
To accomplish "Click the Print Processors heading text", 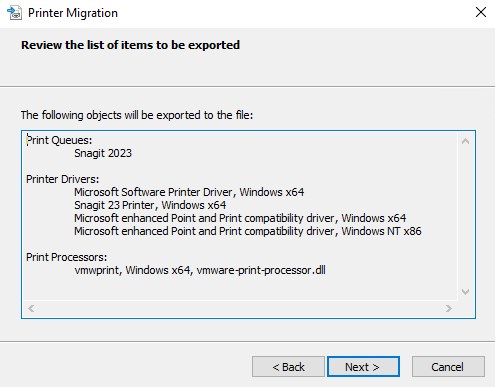I will pos(67,257).
